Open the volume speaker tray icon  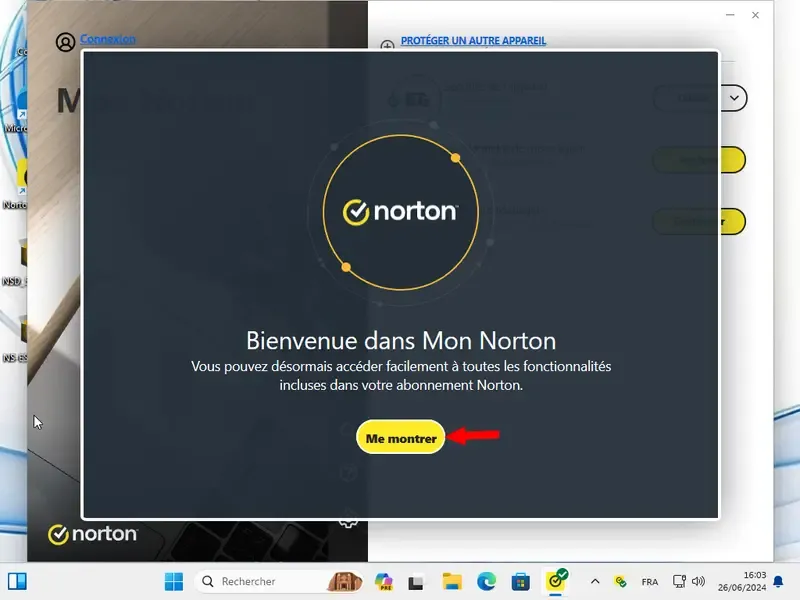tap(698, 581)
